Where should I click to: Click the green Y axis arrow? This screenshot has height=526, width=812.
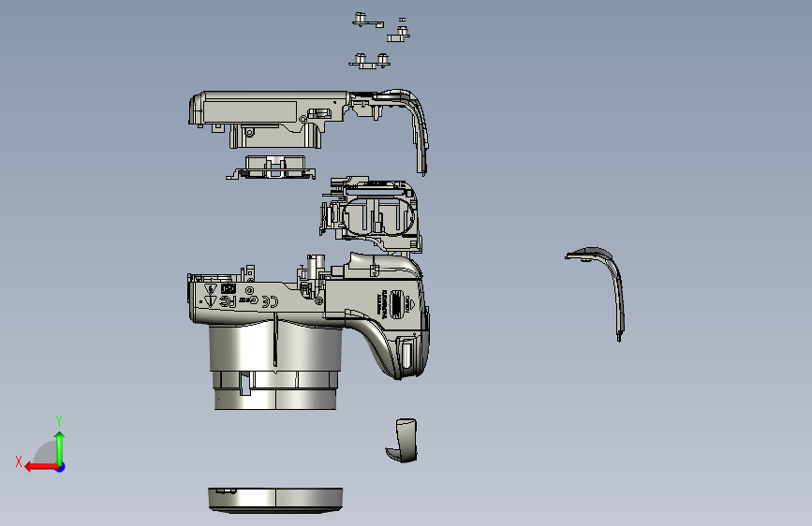(x=60, y=446)
